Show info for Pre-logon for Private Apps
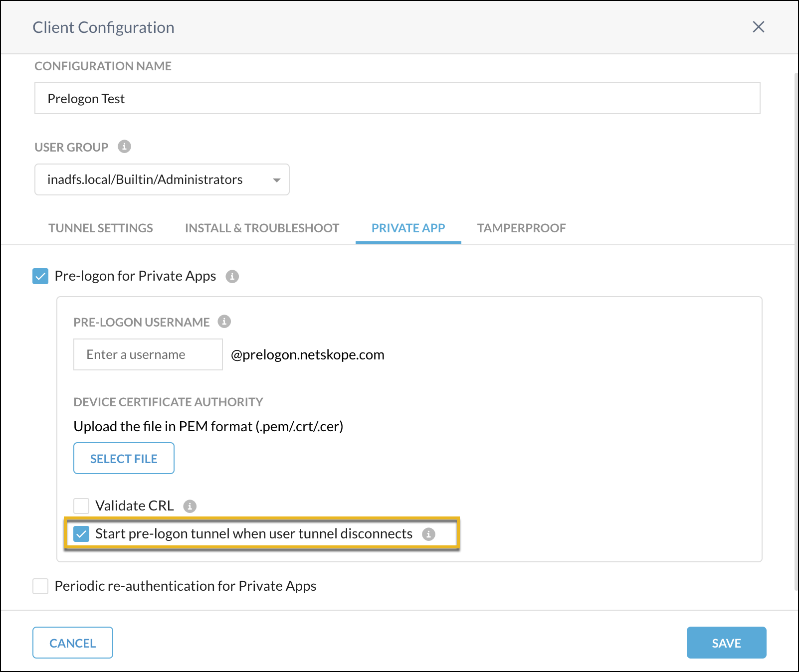This screenshot has height=672, width=799. click(232, 276)
